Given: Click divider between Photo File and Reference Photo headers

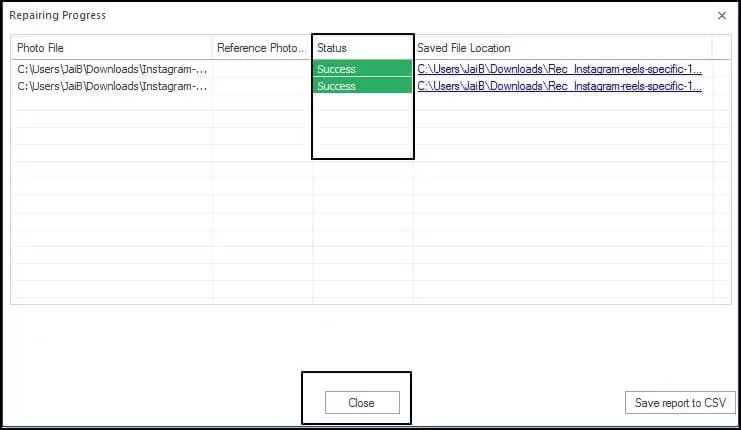Looking at the screenshot, I should click(212, 48).
